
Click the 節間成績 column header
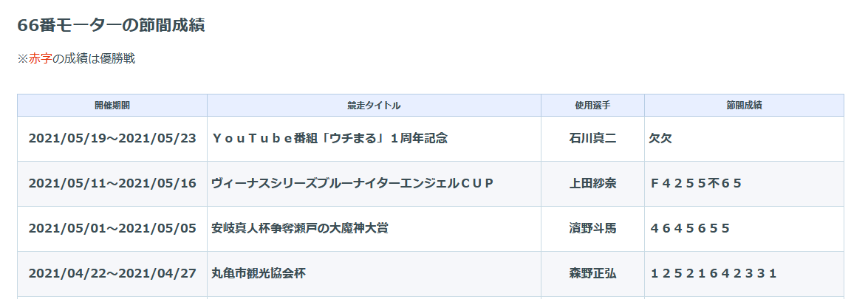[x=744, y=105]
